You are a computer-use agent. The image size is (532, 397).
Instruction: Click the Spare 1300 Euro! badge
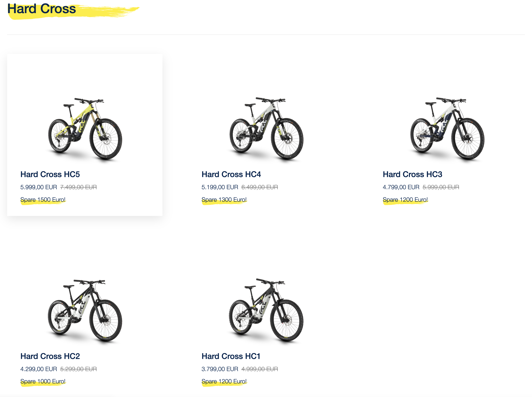(224, 200)
